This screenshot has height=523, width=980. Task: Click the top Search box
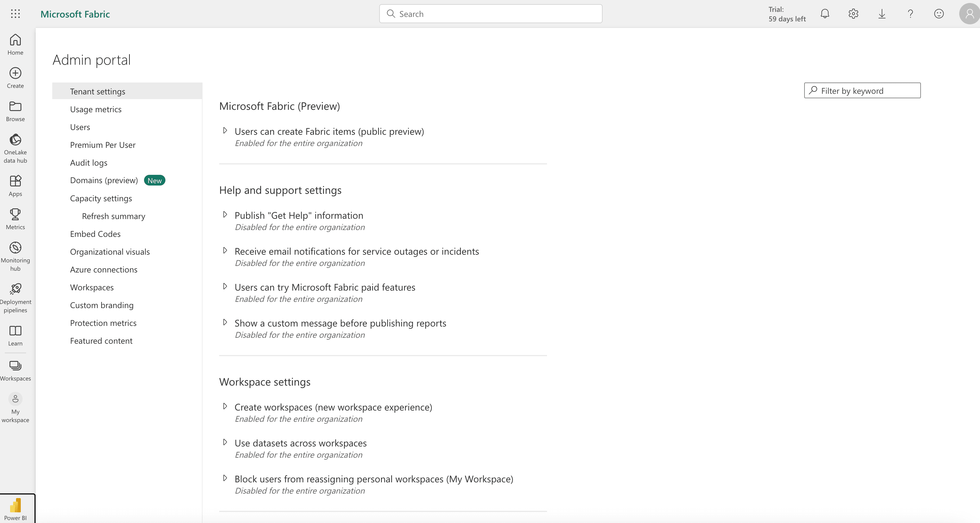click(490, 14)
